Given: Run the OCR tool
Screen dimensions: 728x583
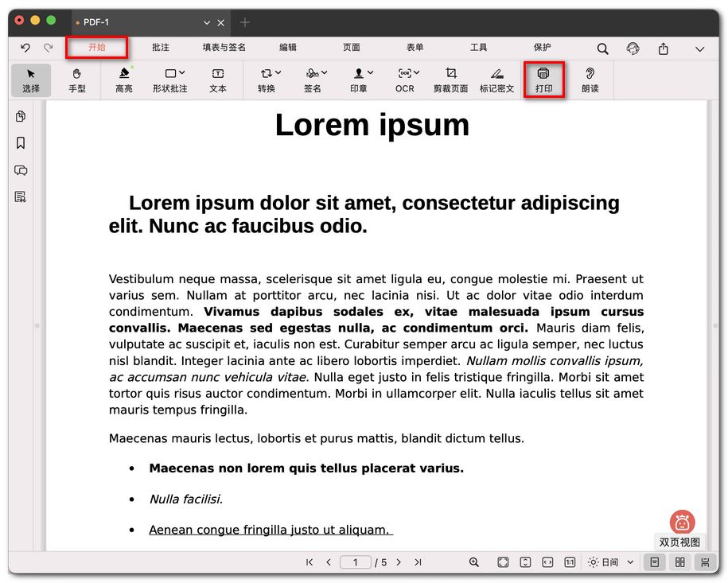Looking at the screenshot, I should (405, 80).
